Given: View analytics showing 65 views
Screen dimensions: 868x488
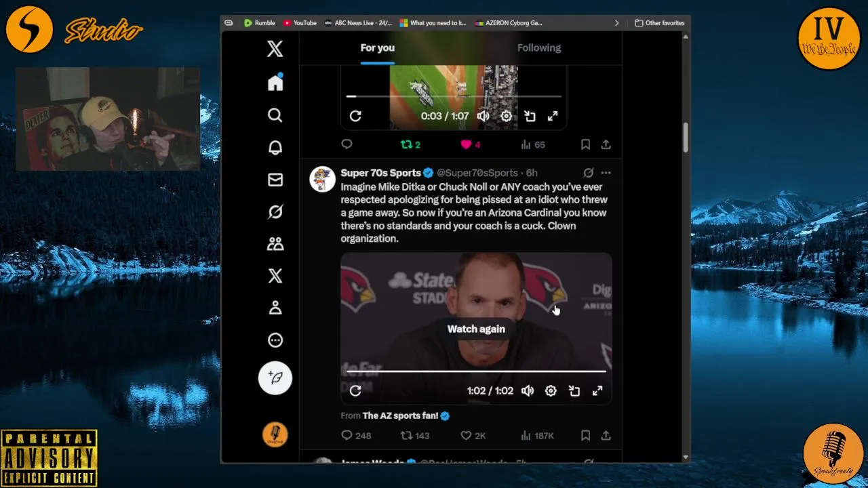Looking at the screenshot, I should (532, 144).
